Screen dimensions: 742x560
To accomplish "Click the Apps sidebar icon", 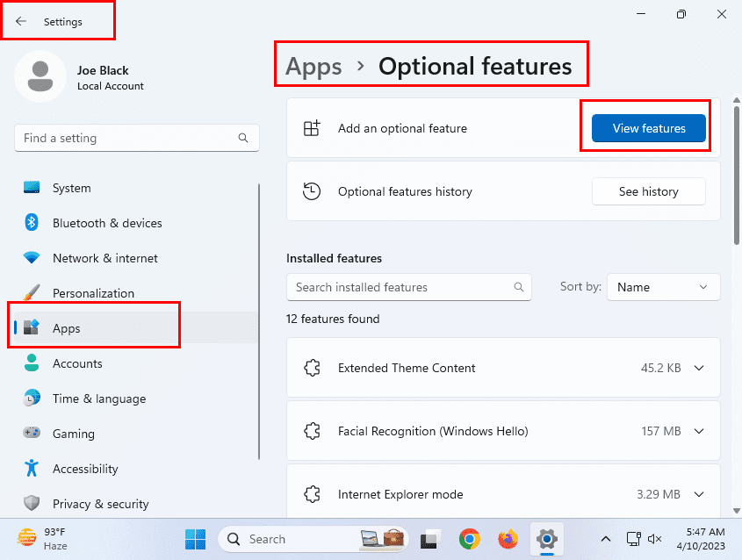I will coord(32,327).
